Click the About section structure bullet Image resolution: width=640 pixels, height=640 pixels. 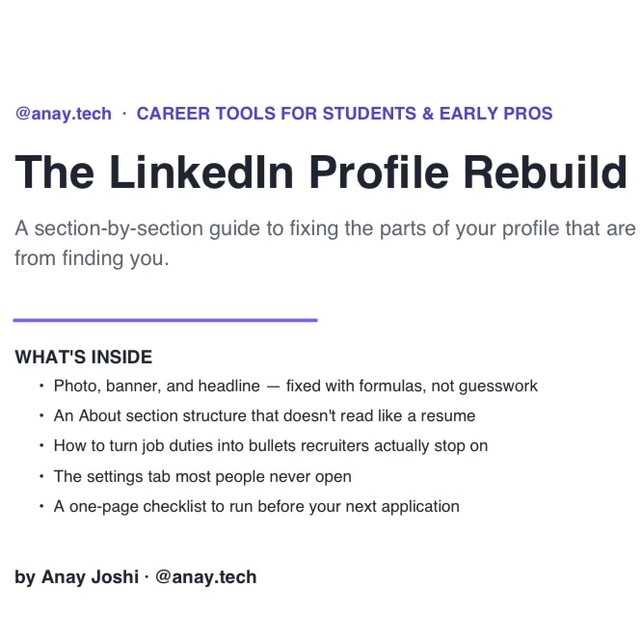tap(264, 416)
